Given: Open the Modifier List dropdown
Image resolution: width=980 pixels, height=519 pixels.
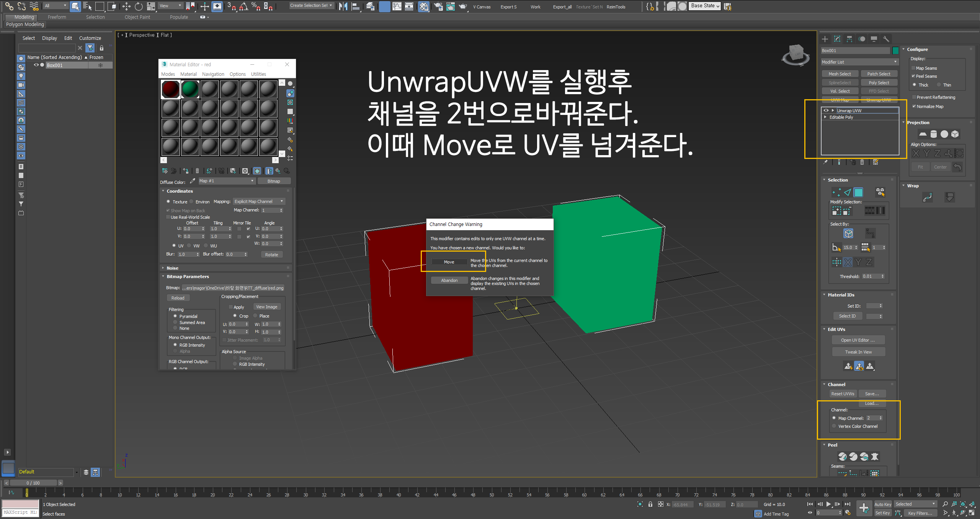Looking at the screenshot, I should (859, 62).
